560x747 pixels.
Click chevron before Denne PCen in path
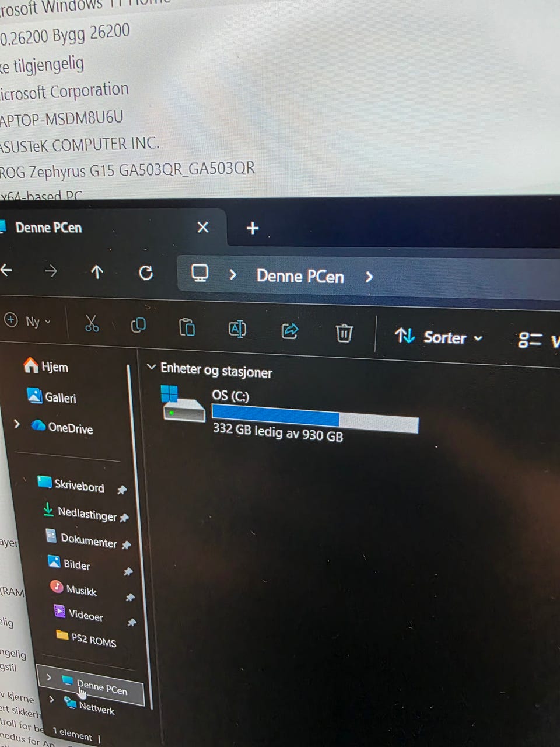tap(232, 274)
